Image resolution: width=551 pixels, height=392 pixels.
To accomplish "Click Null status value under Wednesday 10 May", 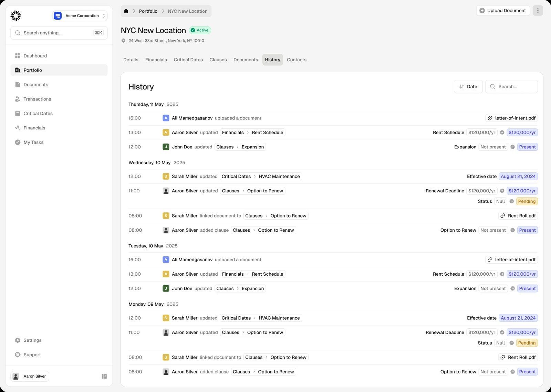I will pyautogui.click(x=500, y=201).
